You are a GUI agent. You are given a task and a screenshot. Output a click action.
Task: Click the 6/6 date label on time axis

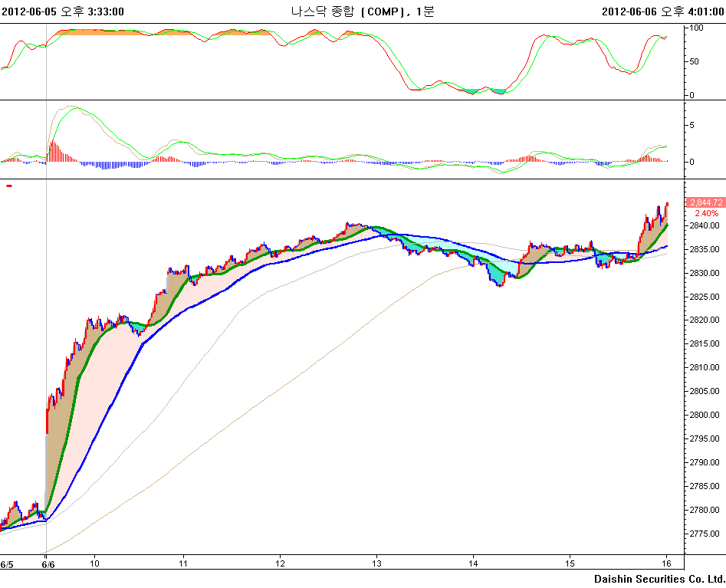(x=48, y=564)
